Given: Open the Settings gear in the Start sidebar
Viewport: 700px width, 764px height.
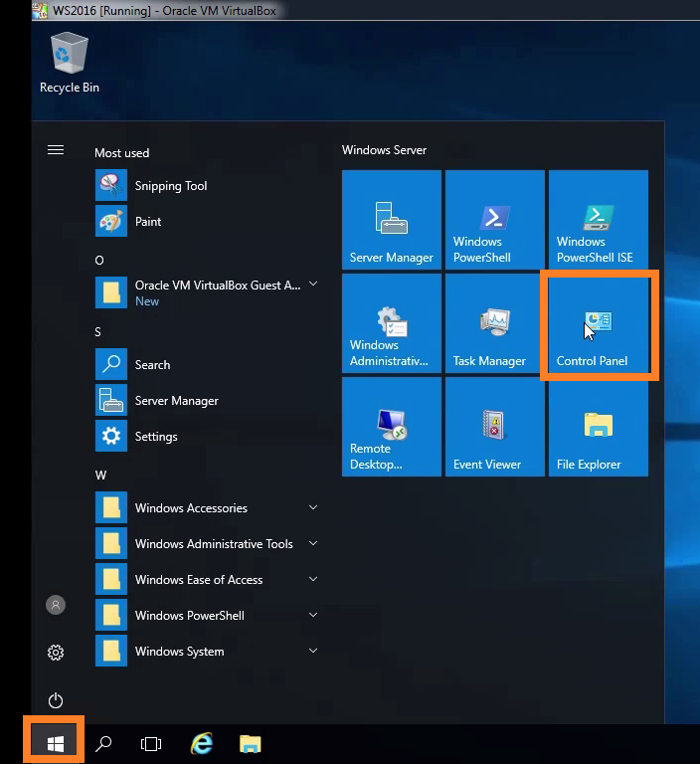Looking at the screenshot, I should [56, 653].
